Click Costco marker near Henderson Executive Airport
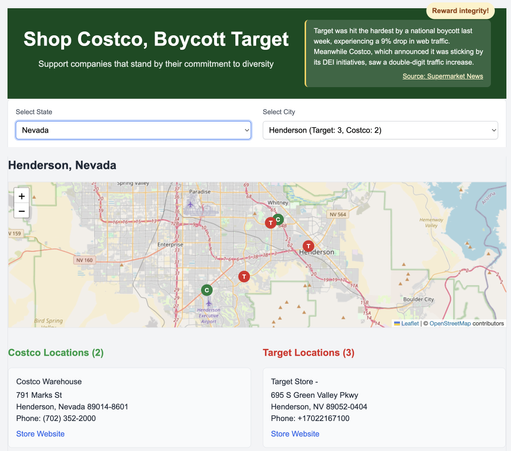This screenshot has height=451, width=511. tap(207, 290)
